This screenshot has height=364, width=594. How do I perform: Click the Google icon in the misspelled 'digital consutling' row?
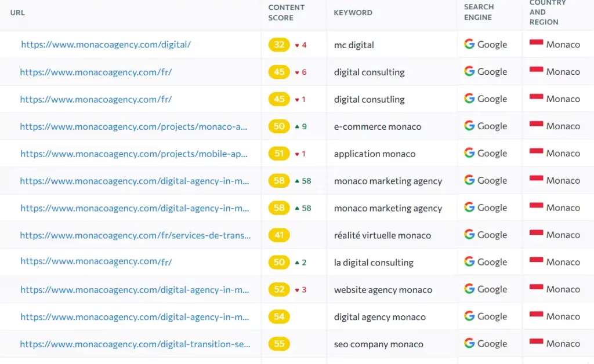[469, 99]
